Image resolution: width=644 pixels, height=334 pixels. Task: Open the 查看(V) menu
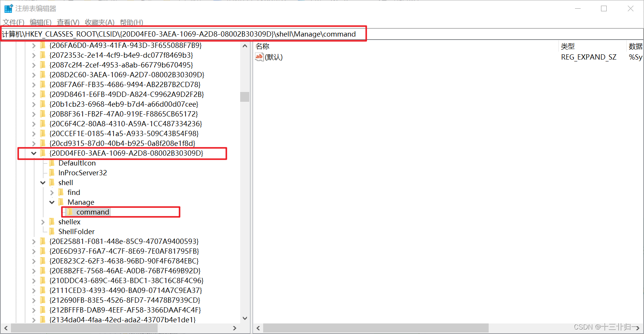[68, 22]
